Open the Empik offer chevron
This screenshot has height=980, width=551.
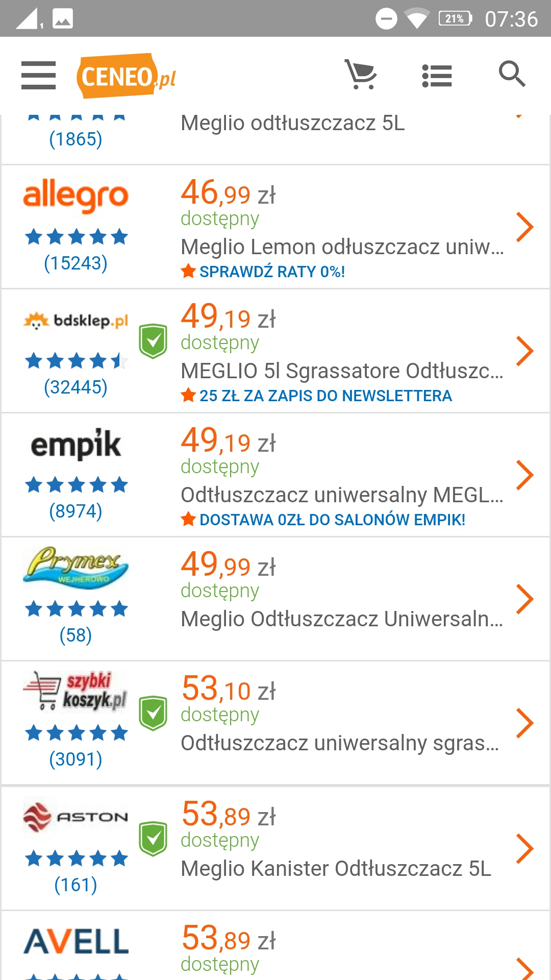pos(524,475)
